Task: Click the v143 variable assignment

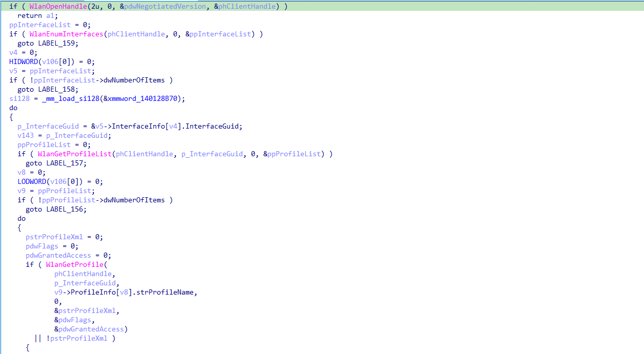Action: pos(64,135)
